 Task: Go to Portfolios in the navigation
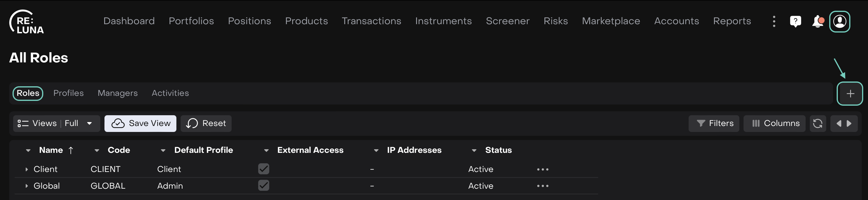pos(191,21)
